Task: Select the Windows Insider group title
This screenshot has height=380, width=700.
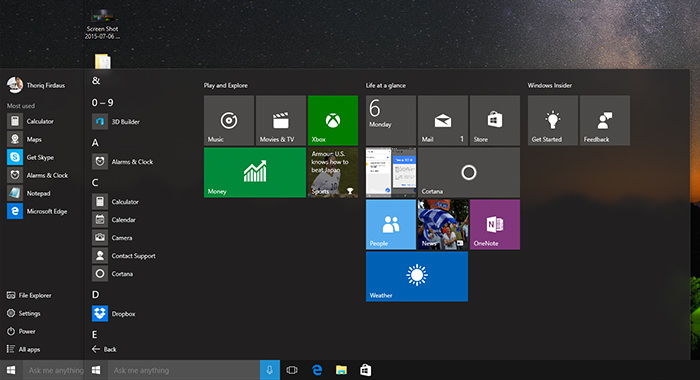Action: (550, 85)
